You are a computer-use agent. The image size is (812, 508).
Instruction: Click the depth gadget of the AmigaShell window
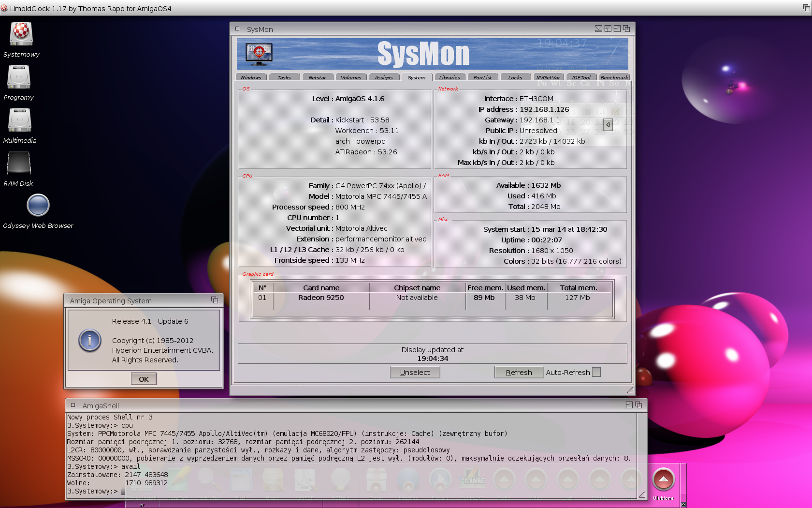(638, 405)
